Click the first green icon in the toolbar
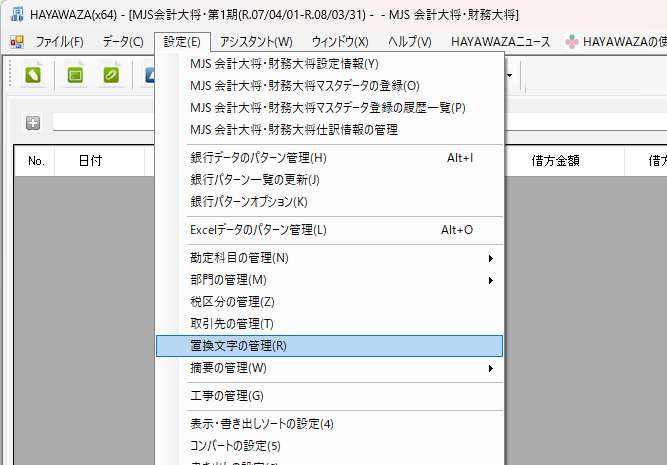Screen dimensions: 667x465 tap(33, 75)
